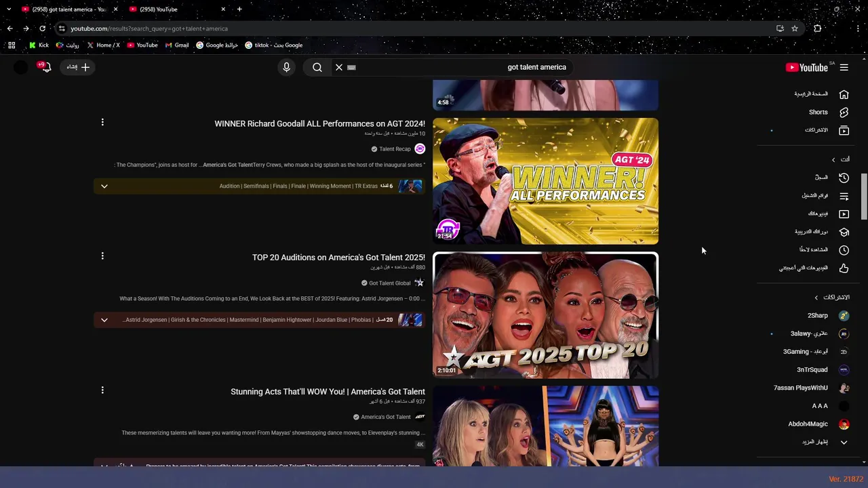Open notifications bell with 9+ badge

45,67
